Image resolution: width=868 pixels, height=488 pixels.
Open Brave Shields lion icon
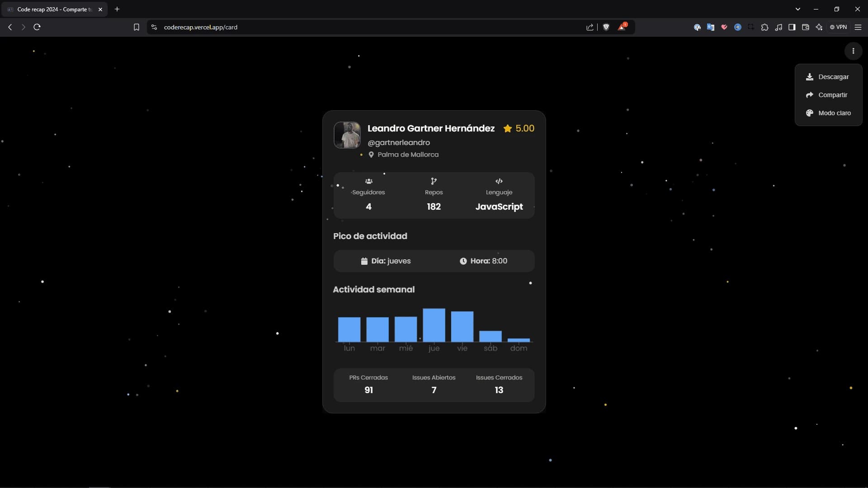point(606,27)
